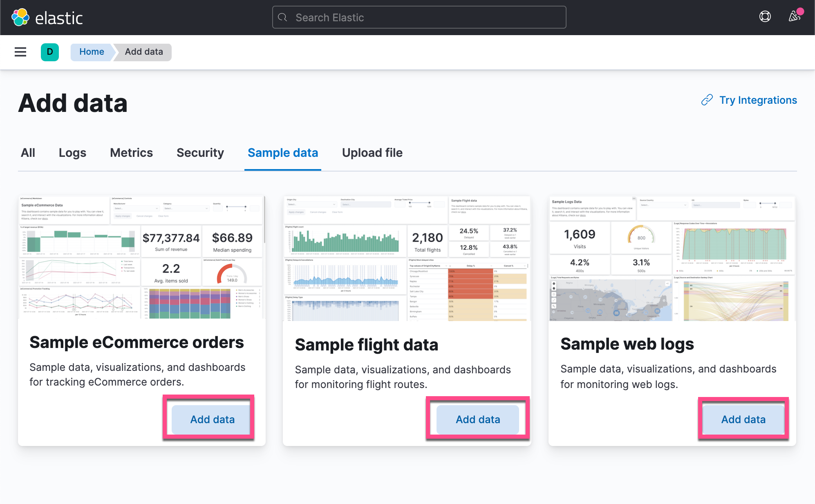This screenshot has height=504, width=815.
Task: Add data for Sample eCommerce orders
Action: tap(212, 419)
